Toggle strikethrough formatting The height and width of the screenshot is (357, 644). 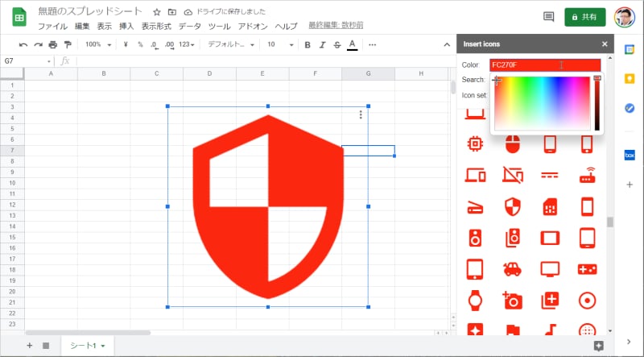point(336,44)
